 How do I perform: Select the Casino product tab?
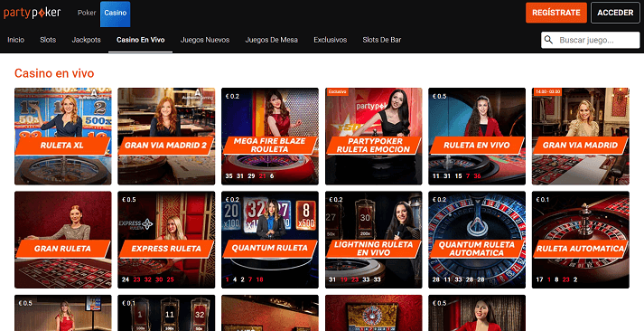(x=115, y=14)
